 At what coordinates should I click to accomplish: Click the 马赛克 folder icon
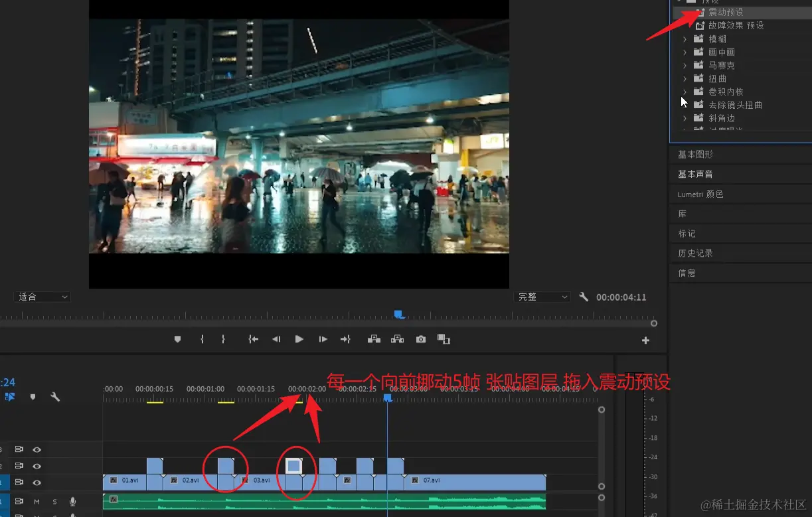tap(698, 65)
